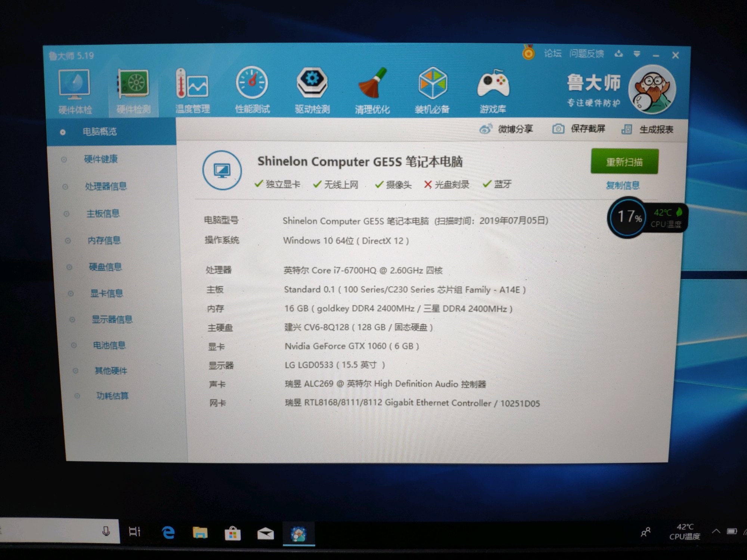The image size is (747, 560).
Task: Select 处理器信息 in the sidebar
Action: 106,186
